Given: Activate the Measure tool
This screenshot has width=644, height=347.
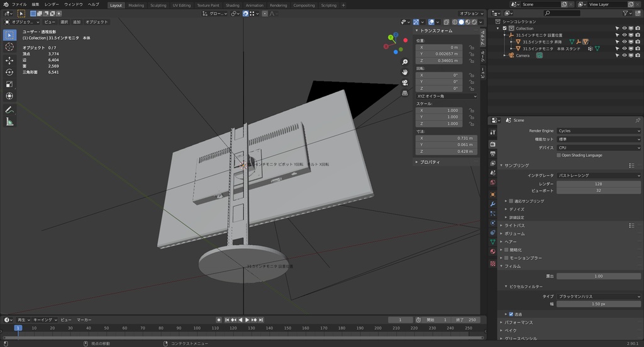Looking at the screenshot, I should click(9, 122).
